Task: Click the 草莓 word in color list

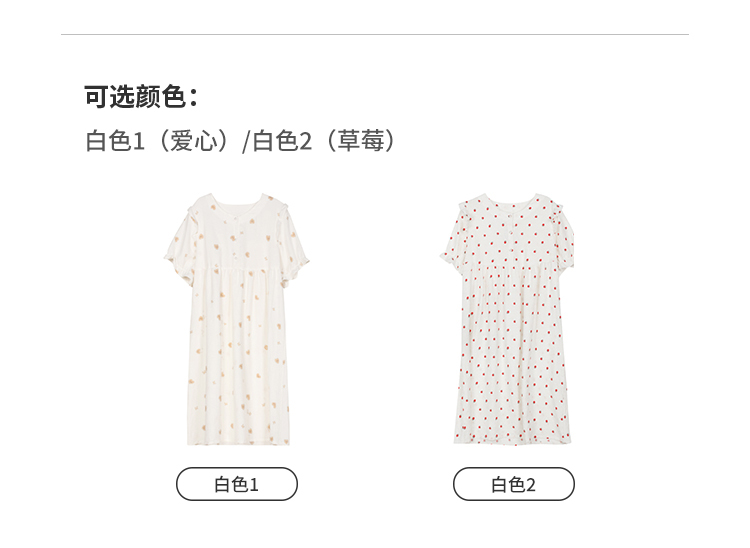Action: click(361, 141)
